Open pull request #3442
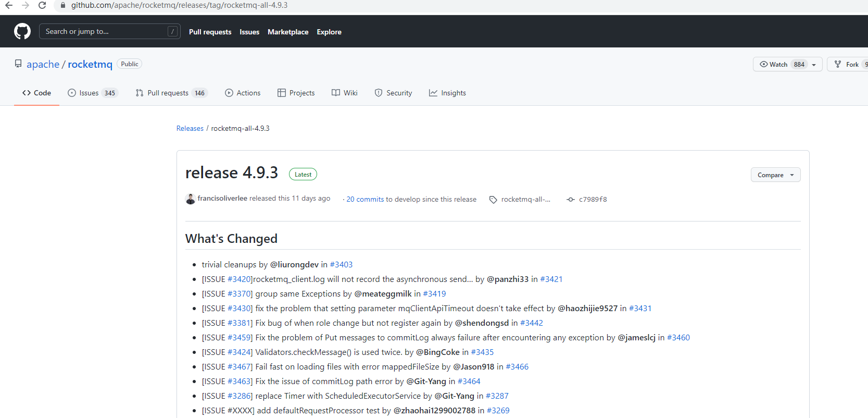Viewport: 868px width, 418px height. pos(532,323)
